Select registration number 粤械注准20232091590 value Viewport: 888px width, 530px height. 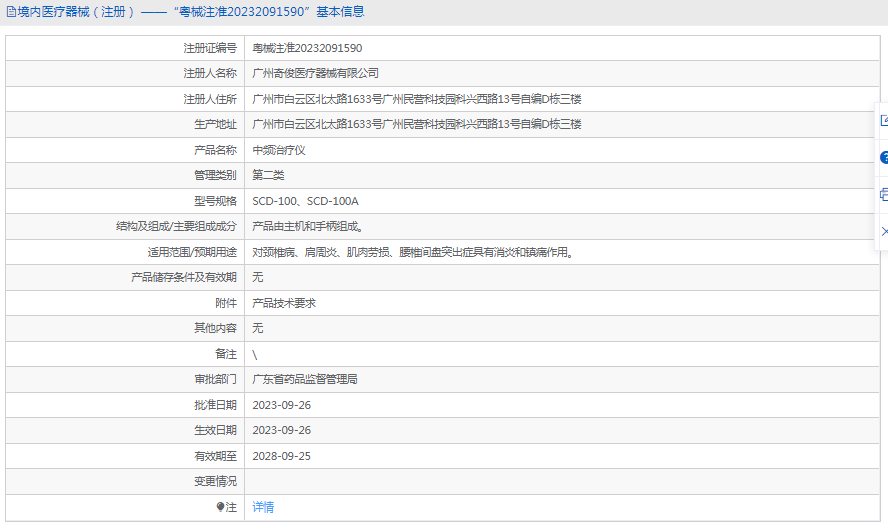tap(307, 48)
